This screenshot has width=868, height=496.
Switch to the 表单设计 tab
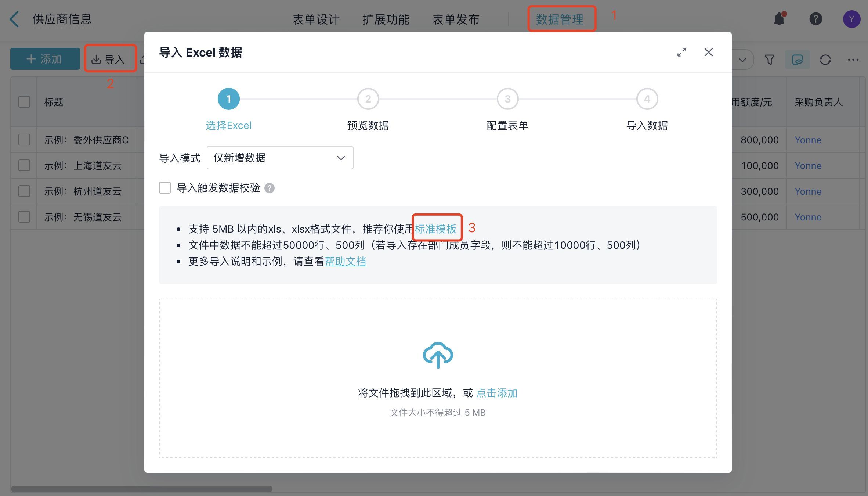[316, 19]
